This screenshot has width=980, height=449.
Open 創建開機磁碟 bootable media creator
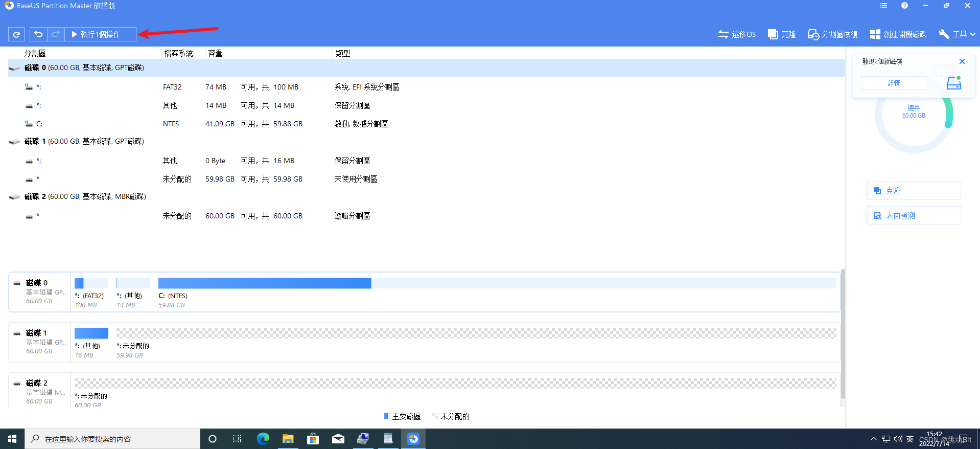click(898, 34)
